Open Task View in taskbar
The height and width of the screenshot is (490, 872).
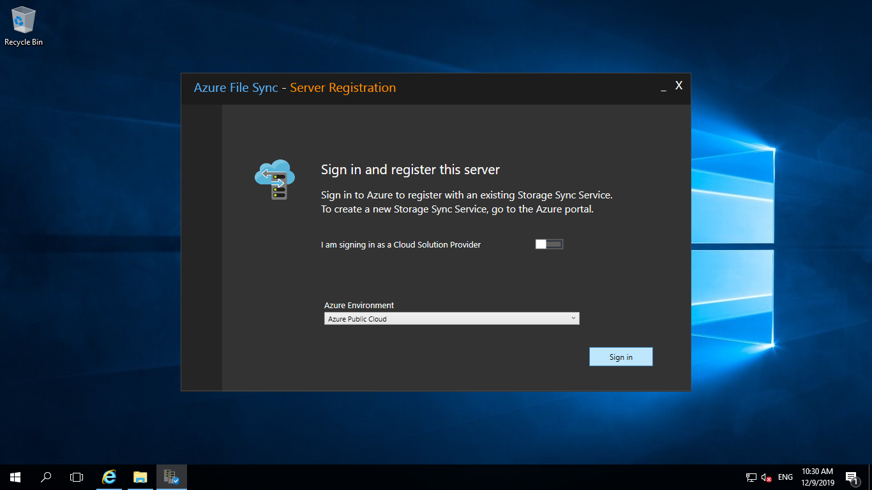[77, 477]
